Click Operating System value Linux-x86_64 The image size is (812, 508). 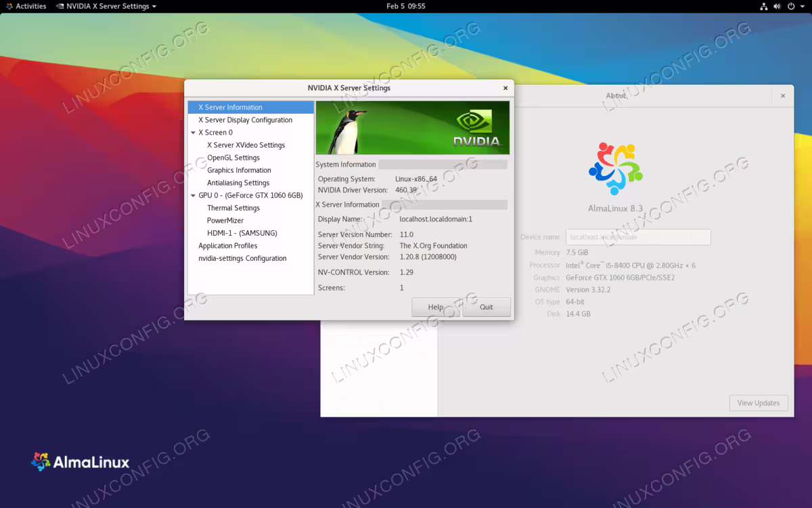coord(416,179)
